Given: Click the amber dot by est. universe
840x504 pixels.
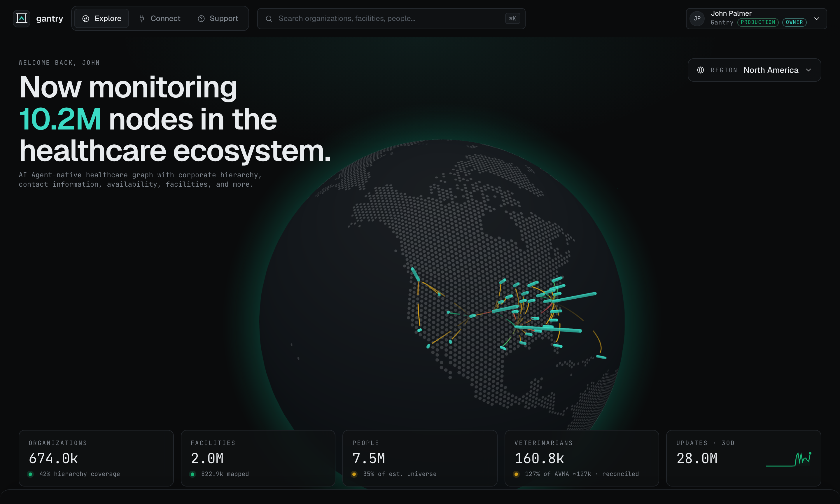Looking at the screenshot, I should [x=354, y=474].
